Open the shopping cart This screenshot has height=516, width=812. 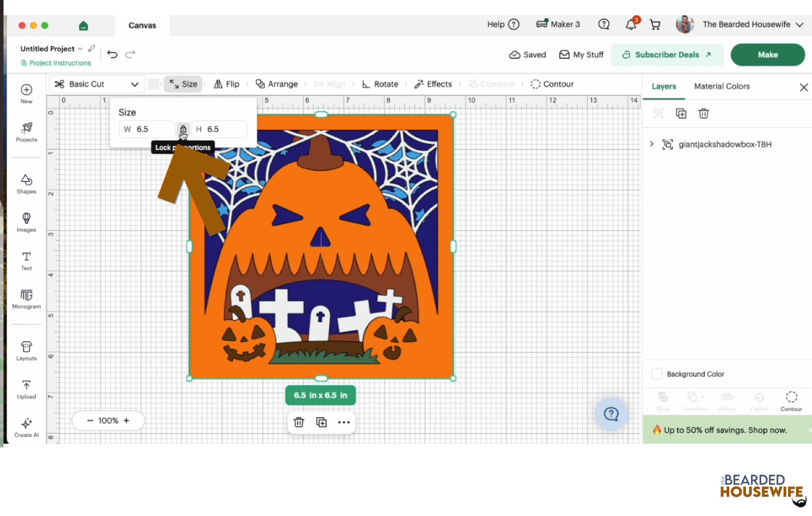click(x=655, y=24)
